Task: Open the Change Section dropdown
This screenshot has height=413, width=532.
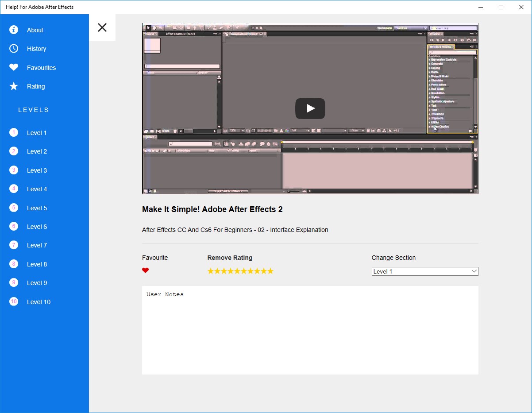Action: [x=425, y=271]
